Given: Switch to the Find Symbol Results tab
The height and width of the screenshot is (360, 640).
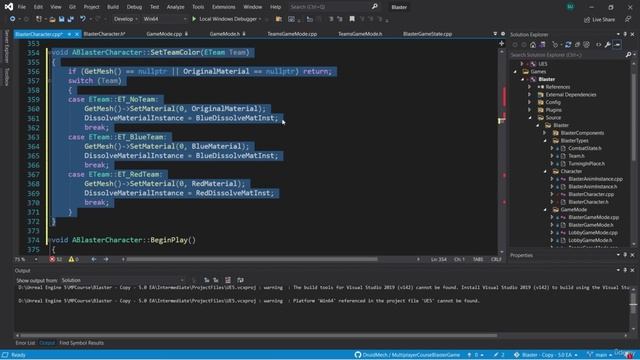Looking at the screenshot, I should [x=81, y=343].
